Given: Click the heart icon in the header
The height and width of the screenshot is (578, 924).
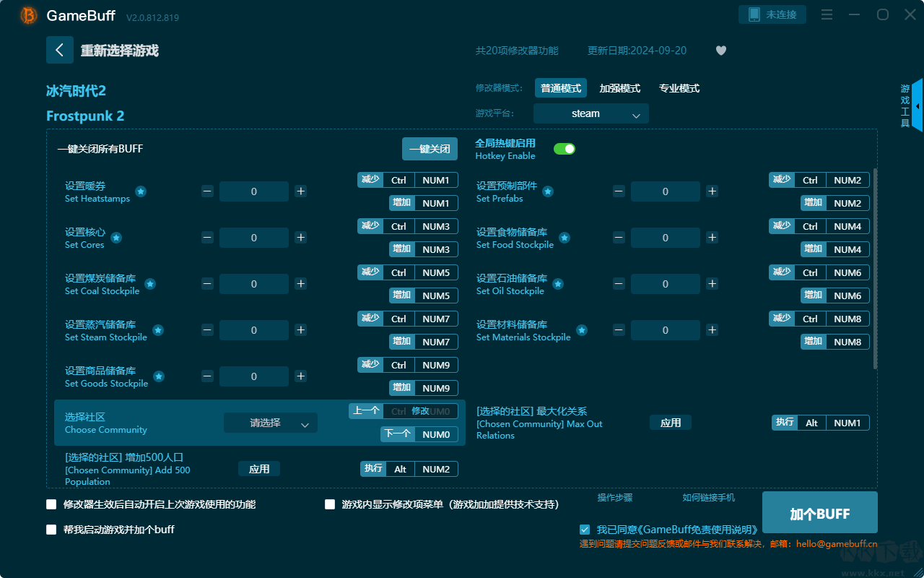Looking at the screenshot, I should pos(721,51).
